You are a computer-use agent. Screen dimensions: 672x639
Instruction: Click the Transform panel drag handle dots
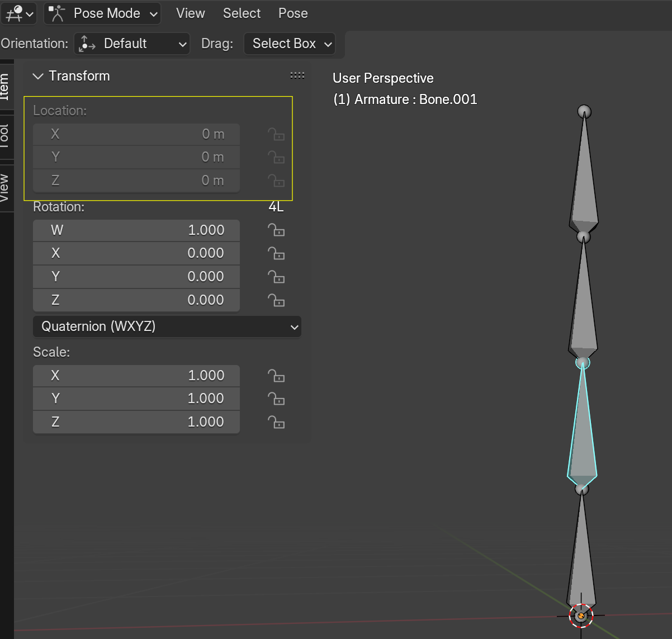tap(297, 75)
